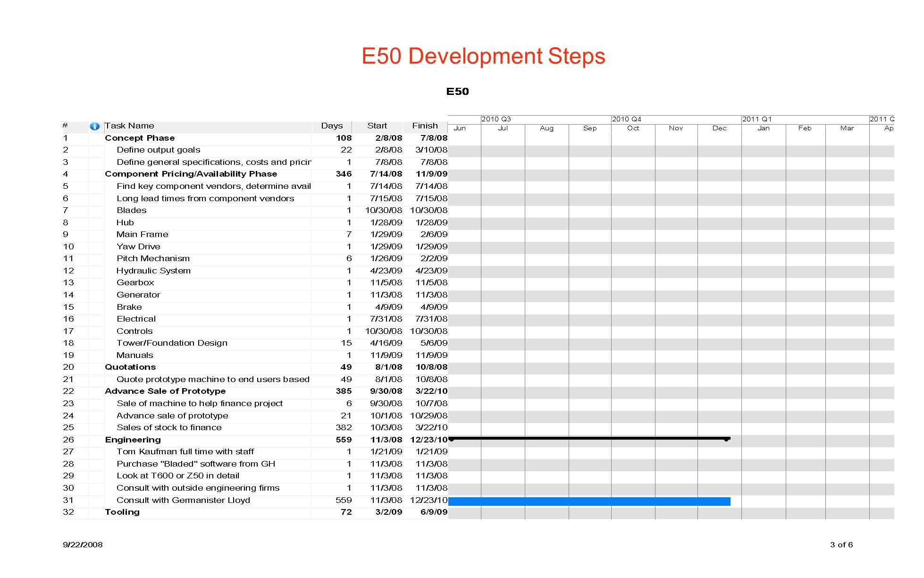924x578 pixels.
Task: Click the Feb month in timeline
Action: pos(805,128)
